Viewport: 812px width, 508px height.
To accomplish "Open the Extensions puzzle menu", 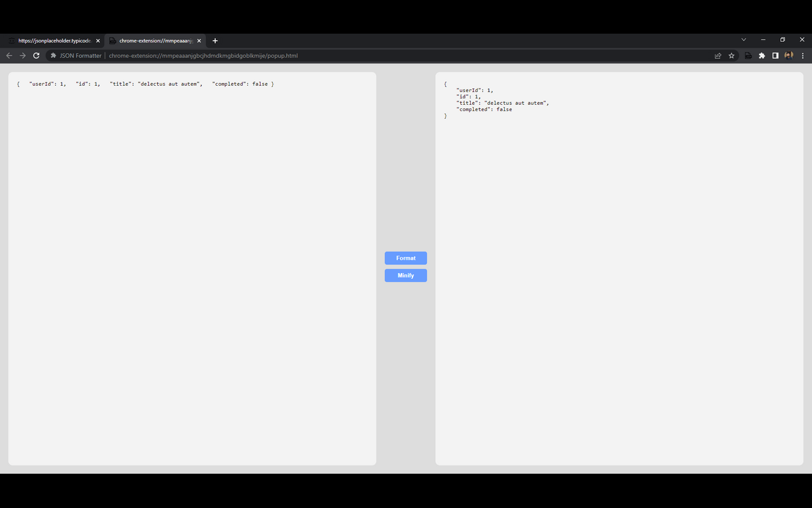I will pyautogui.click(x=762, y=56).
